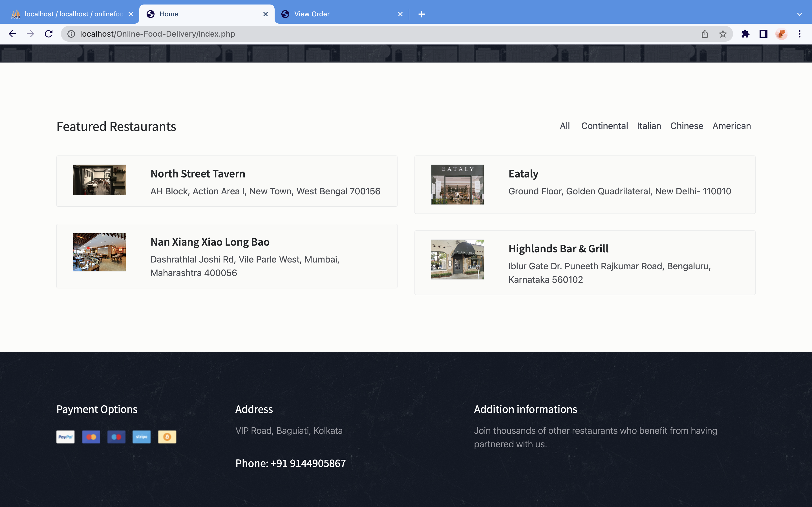Viewport: 812px width, 507px height.
Task: Filter restaurants by Chinese
Action: click(x=687, y=126)
